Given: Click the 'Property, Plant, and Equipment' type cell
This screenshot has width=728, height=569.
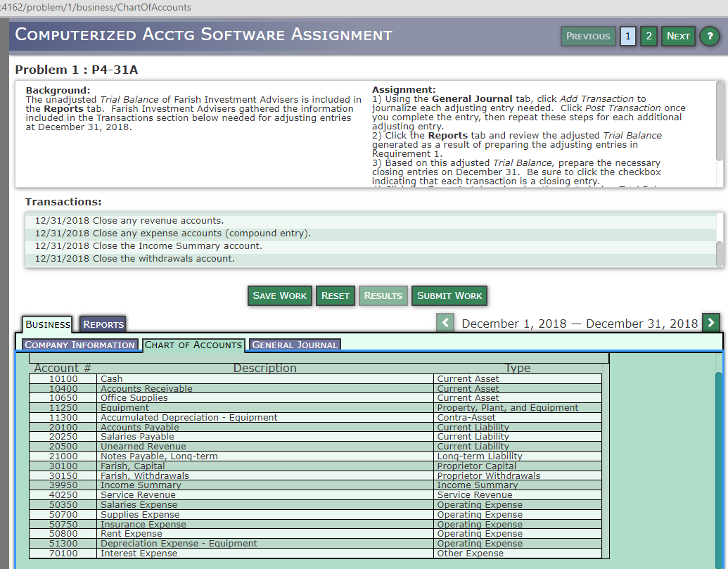Looking at the screenshot, I should click(x=518, y=407).
